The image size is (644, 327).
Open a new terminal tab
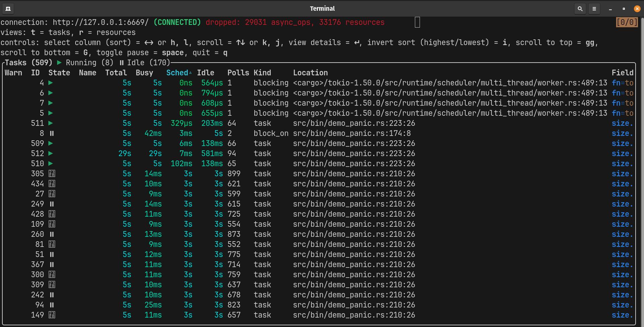[x=8, y=9]
